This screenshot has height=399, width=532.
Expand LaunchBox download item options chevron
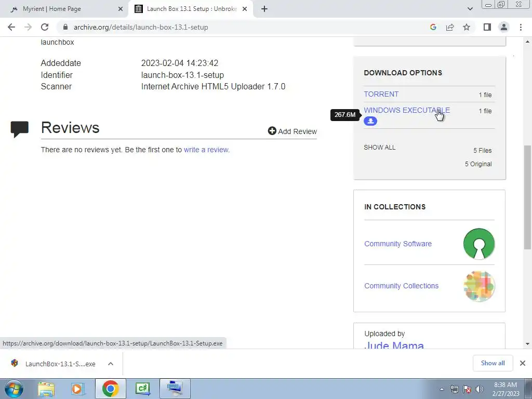tap(110, 364)
